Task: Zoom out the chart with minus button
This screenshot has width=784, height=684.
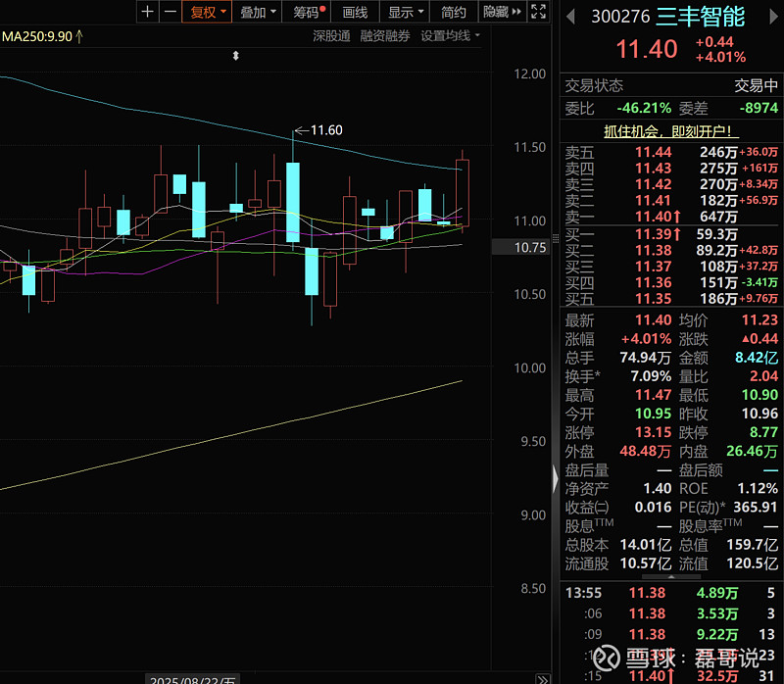Action: click(171, 12)
